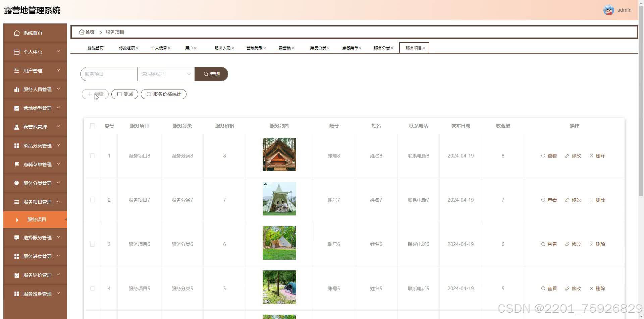Close the 个人信息 tab
Viewport: 644px width, 319px height.
169,48
